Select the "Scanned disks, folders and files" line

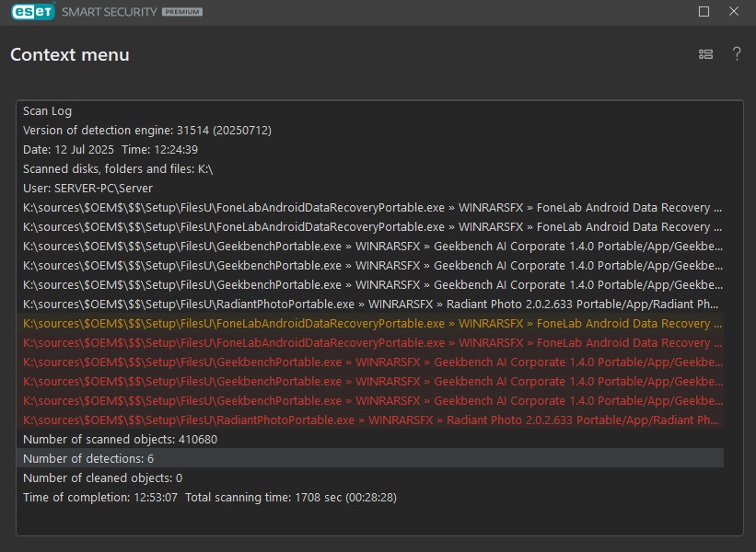[x=370, y=169]
